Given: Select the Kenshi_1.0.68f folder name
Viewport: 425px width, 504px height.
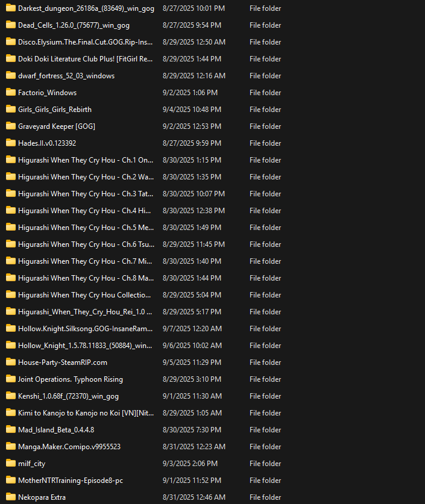Looking at the screenshot, I should pyautogui.click(x=68, y=396).
